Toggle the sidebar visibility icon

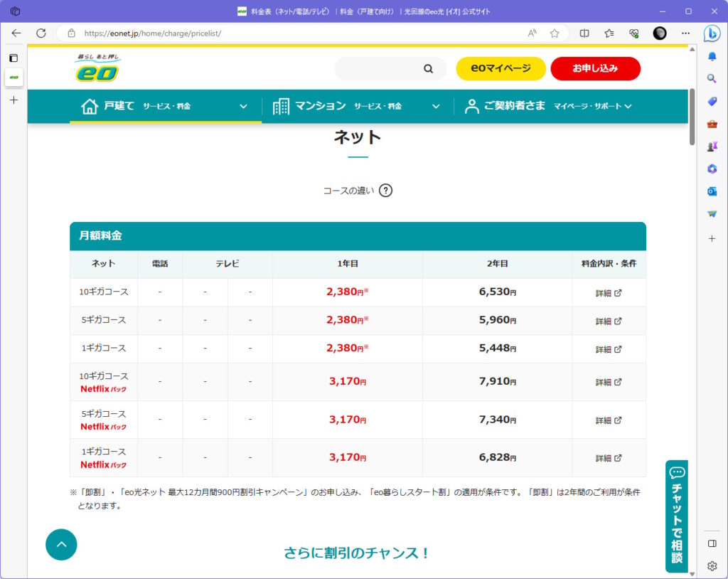[712, 543]
